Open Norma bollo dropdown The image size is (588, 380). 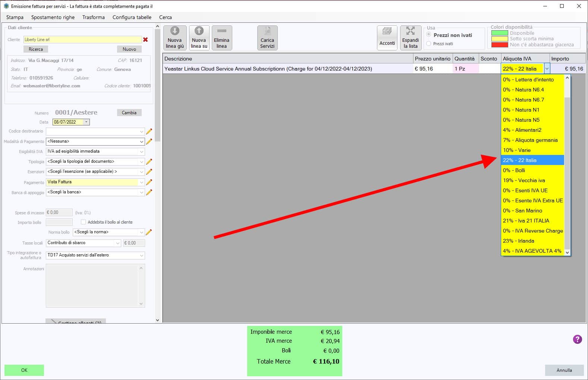(x=141, y=232)
